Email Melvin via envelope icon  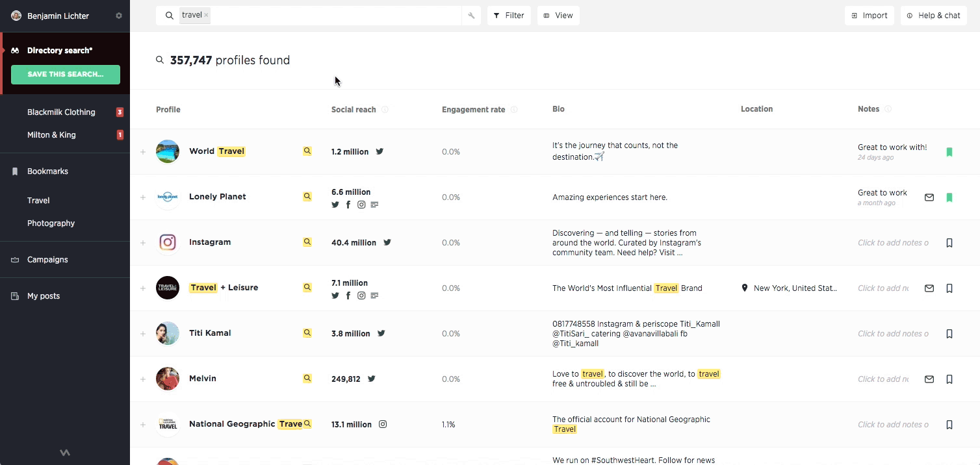929,379
